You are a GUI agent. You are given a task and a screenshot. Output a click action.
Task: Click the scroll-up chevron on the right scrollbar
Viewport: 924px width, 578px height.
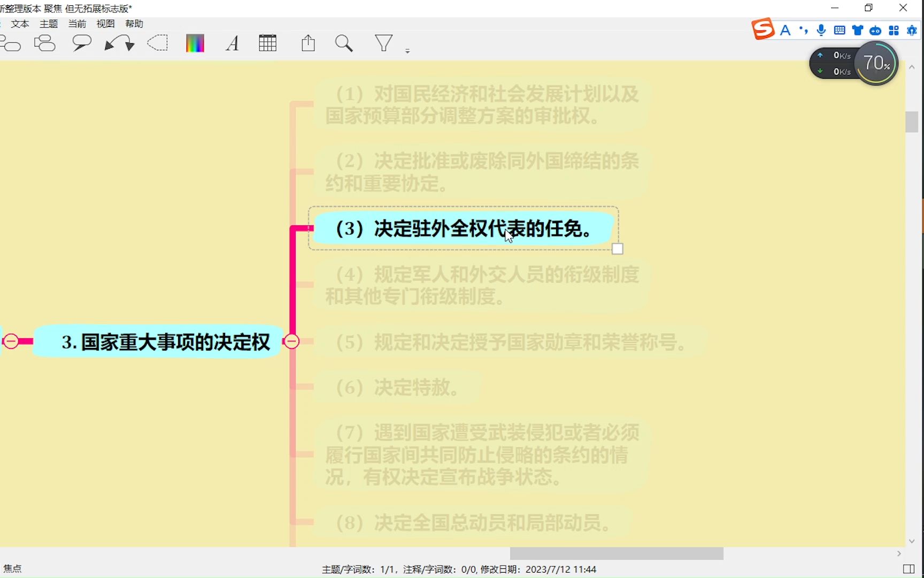(x=911, y=66)
